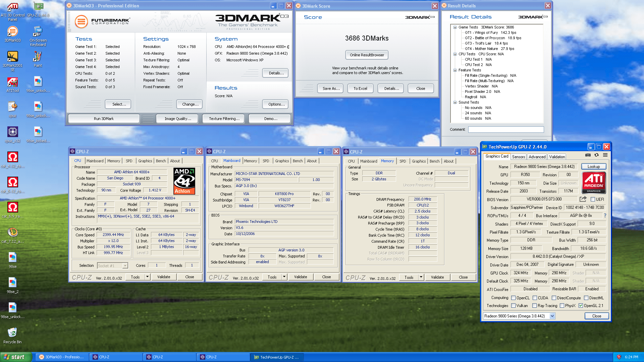Switch to the Validation tab in GPU-Z
The image size is (644, 362).
coord(557,157)
